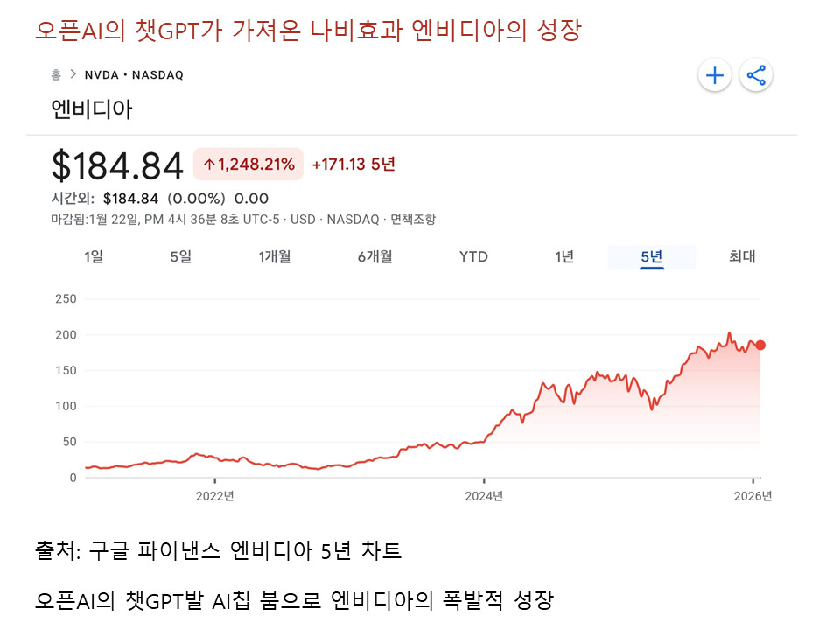The width and height of the screenshot is (840, 630).
Task: Click the 2024년 axis label
Action: pos(484,496)
